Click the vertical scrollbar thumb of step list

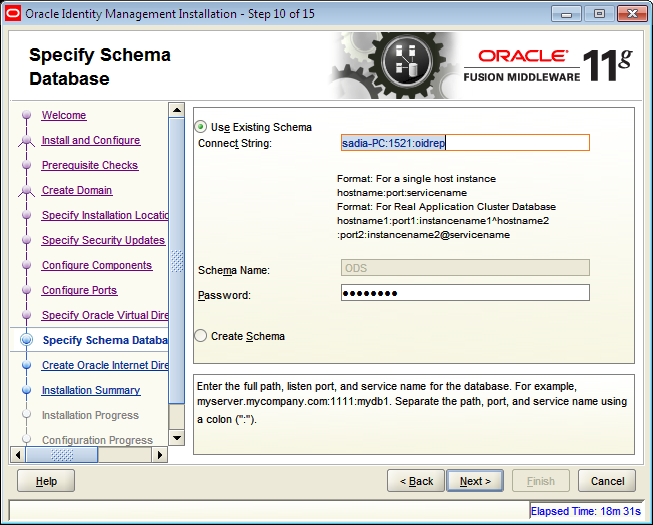(x=177, y=261)
